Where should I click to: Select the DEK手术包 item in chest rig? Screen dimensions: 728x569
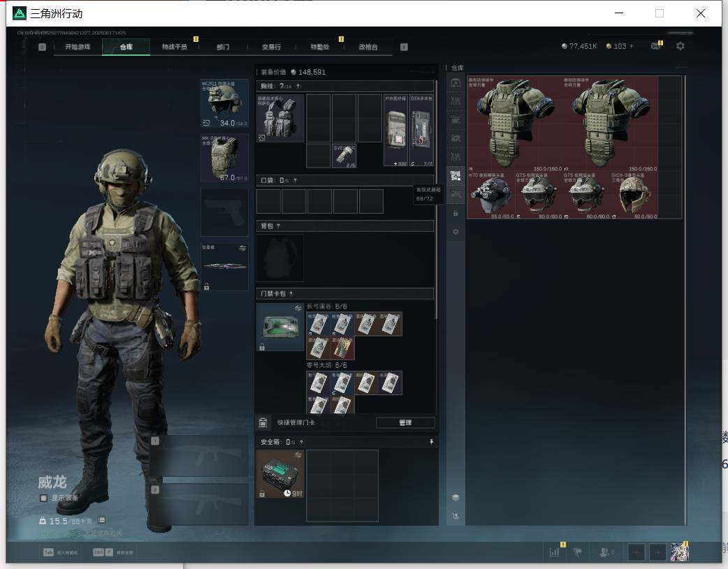[x=421, y=130]
